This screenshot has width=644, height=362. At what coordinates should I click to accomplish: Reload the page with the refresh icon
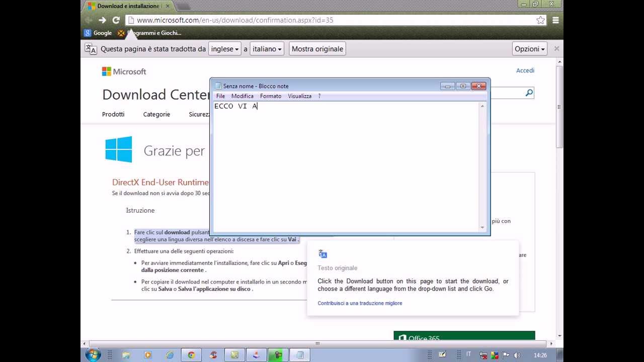click(x=116, y=20)
